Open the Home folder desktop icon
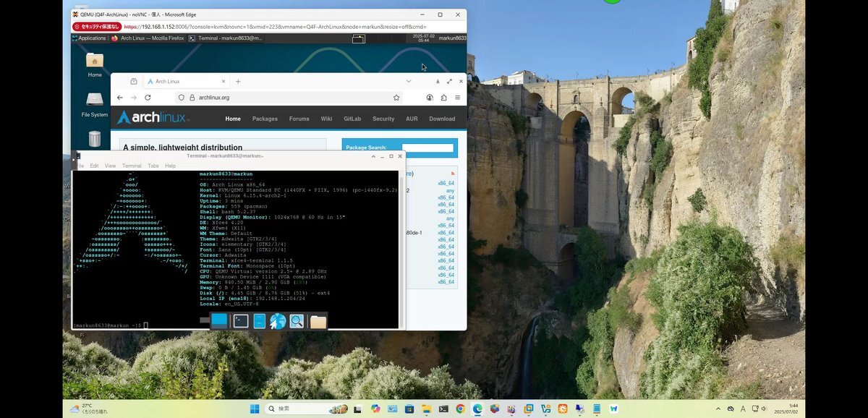Image resolution: width=868 pixels, height=418 pixels. 95,64
